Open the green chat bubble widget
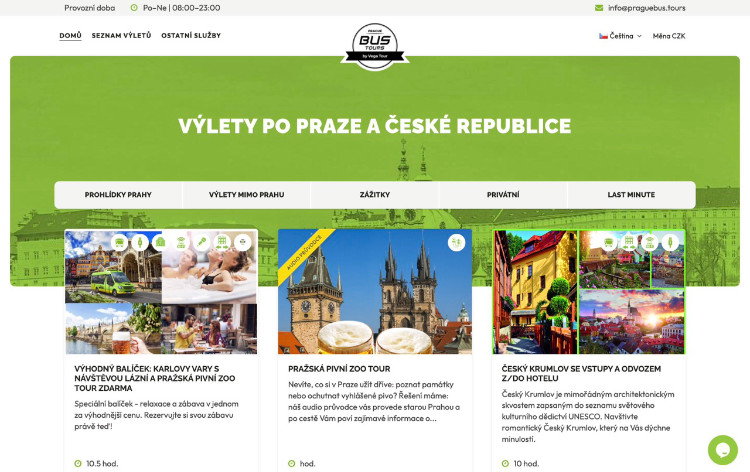This screenshot has width=750, height=472. click(723, 450)
